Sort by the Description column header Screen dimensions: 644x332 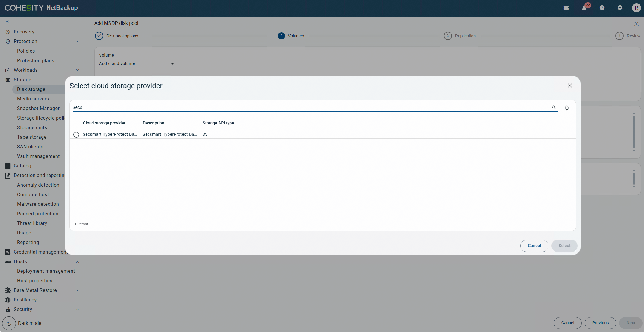tap(153, 123)
